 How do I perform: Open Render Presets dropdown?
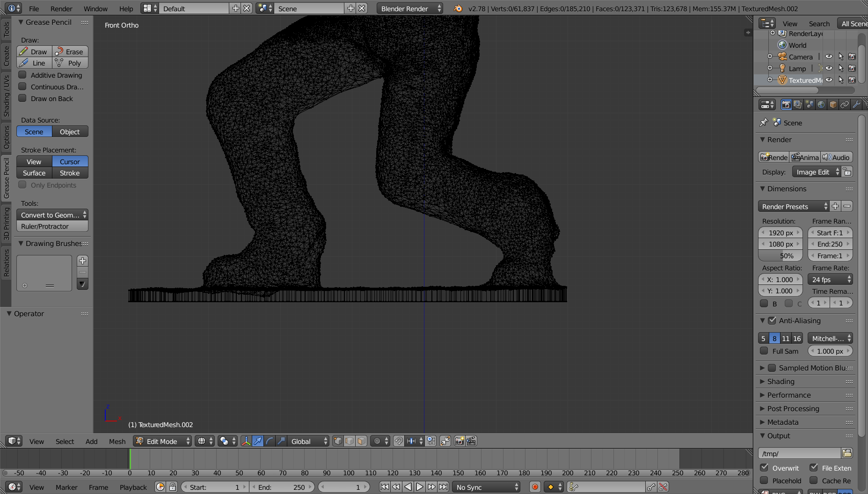[x=793, y=206]
